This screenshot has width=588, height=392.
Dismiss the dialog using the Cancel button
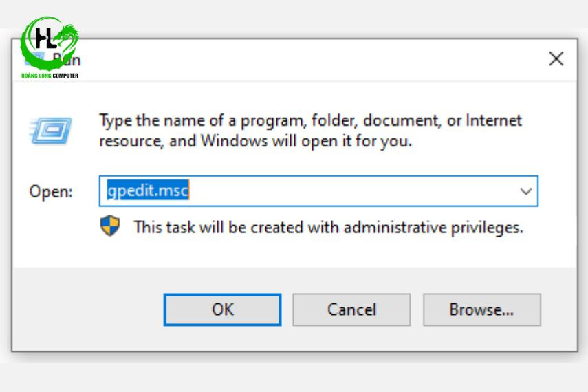coord(351,309)
